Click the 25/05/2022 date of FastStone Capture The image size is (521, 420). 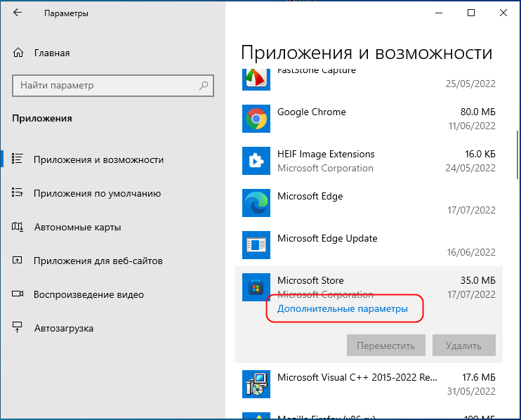[x=470, y=84]
